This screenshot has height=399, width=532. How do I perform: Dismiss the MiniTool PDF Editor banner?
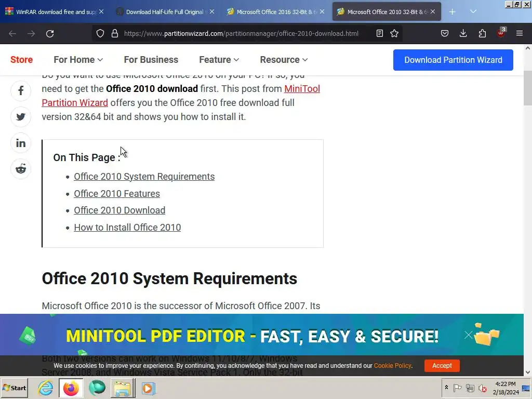[x=468, y=335]
